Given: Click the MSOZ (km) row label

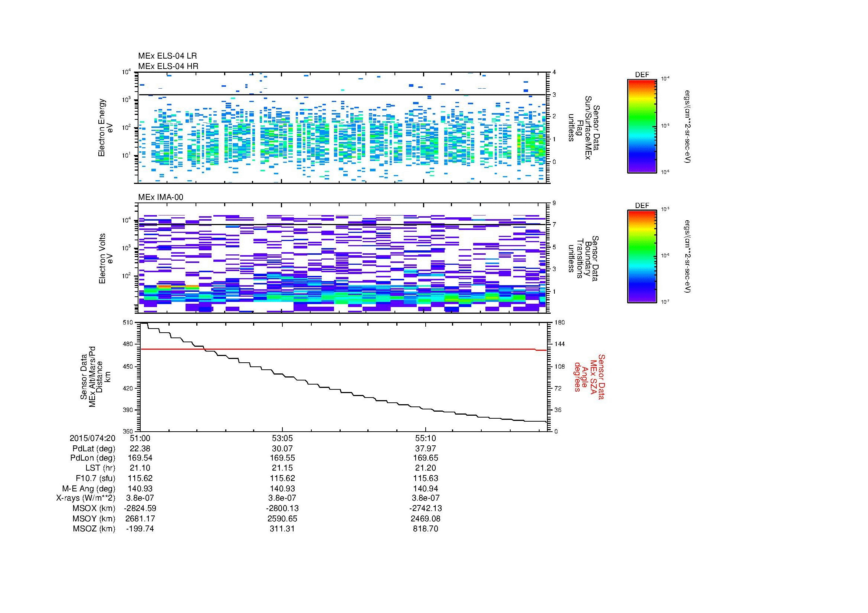Looking at the screenshot, I should pos(94,529).
